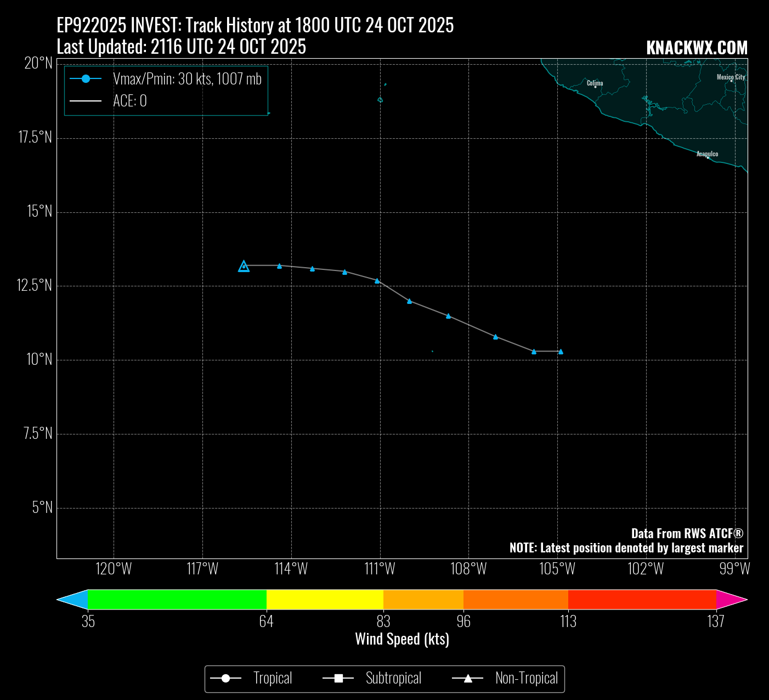Click the red 113-137 kts color segment

642,599
